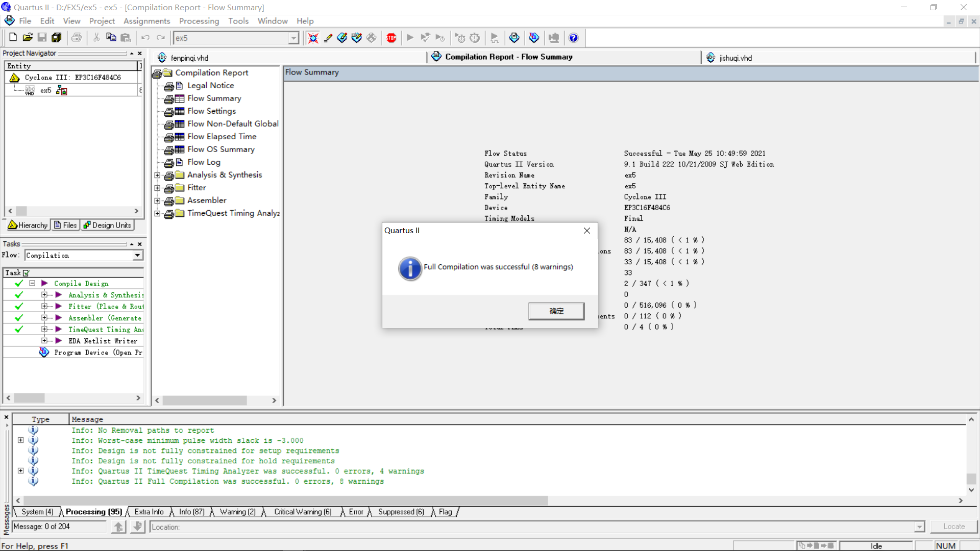This screenshot has width=980, height=551.
Task: Open the Pin Planner icon
Action: pos(357,38)
